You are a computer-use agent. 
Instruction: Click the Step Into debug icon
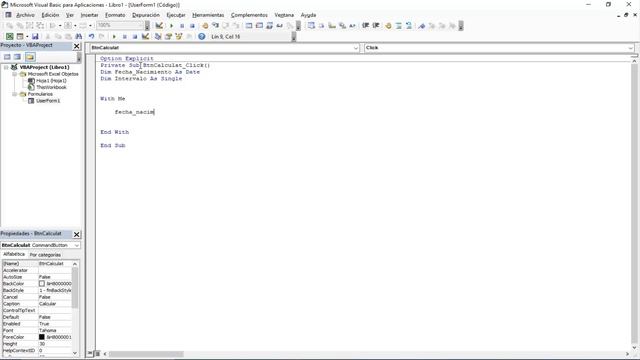pos(215,26)
